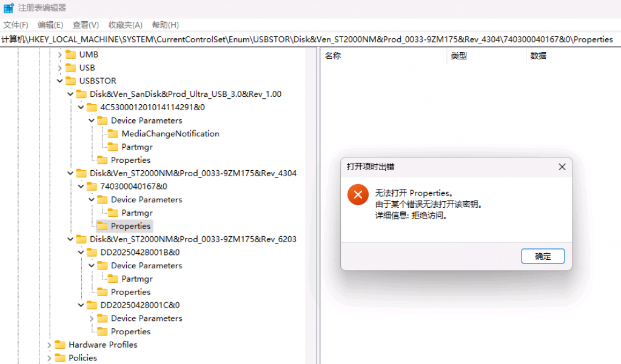
Task: Collapse the Disk&Ven_SanDisk Ultra USB 3.0 node
Action: [70, 94]
